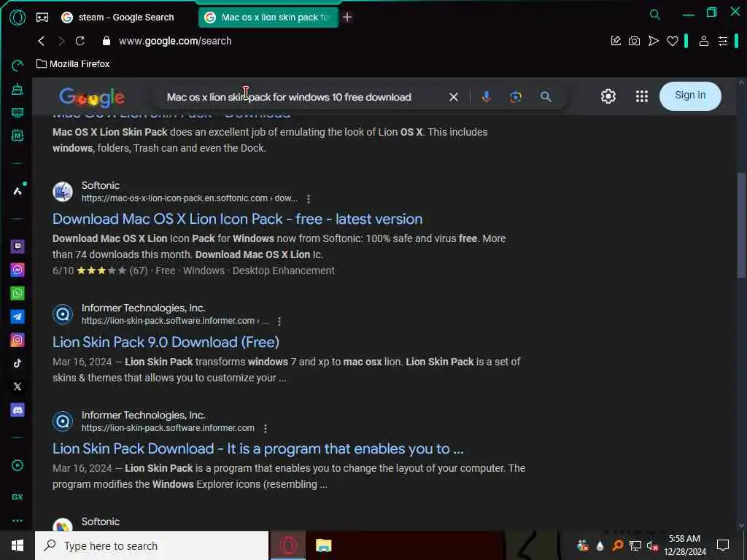747x560 pixels.
Task: Open options for Lion Skin Pack Download result
Action: click(x=266, y=429)
